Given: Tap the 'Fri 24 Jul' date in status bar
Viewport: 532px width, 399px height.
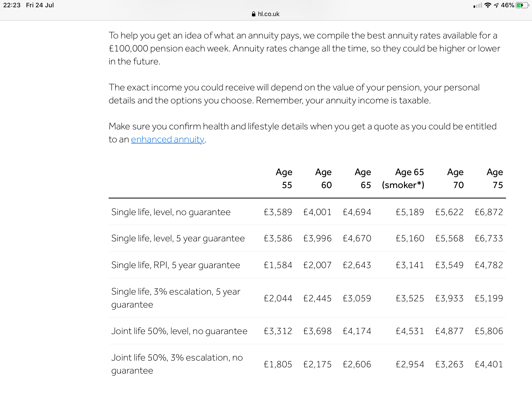Looking at the screenshot, I should (40, 5).
